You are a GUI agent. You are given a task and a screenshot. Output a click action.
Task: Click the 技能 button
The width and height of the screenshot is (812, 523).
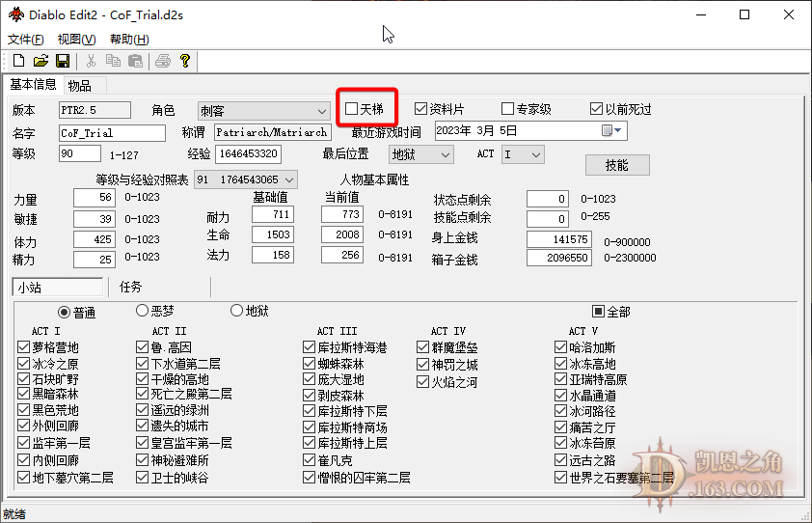(617, 165)
